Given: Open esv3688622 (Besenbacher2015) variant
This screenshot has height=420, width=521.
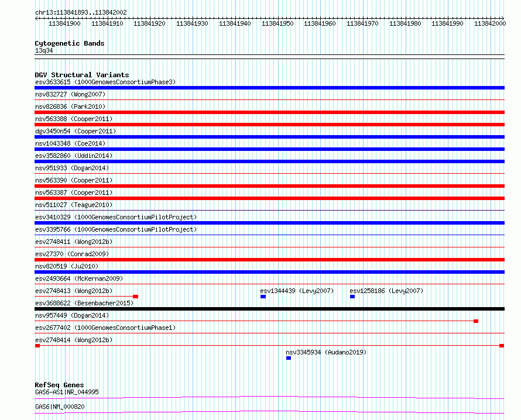Looking at the screenshot, I should [x=84, y=303].
